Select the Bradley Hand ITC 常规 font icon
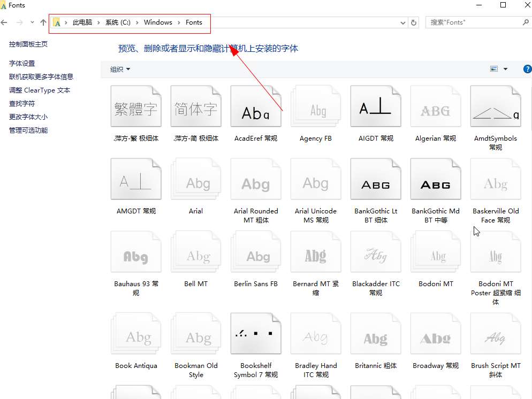Image resolution: width=532 pixels, height=399 pixels. 316,334
